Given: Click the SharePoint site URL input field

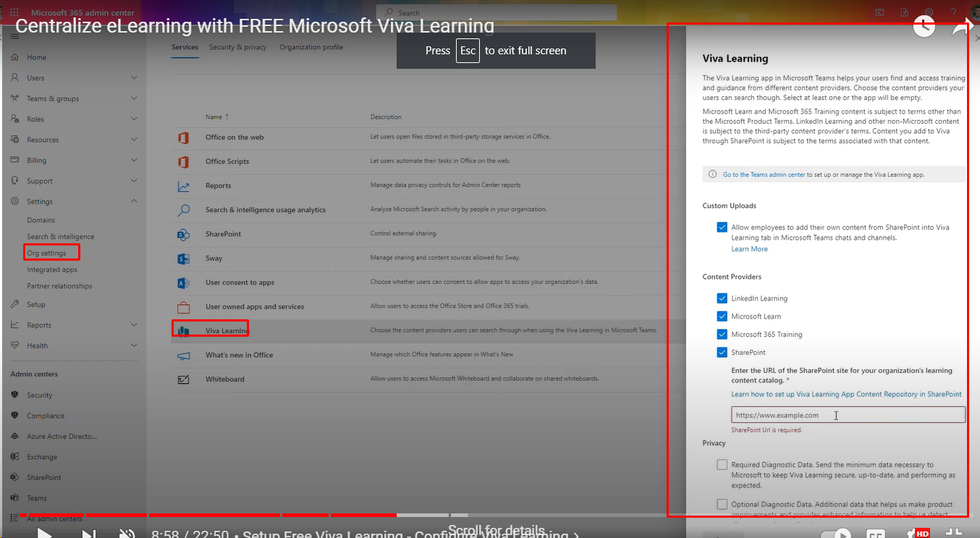Looking at the screenshot, I should click(x=848, y=415).
